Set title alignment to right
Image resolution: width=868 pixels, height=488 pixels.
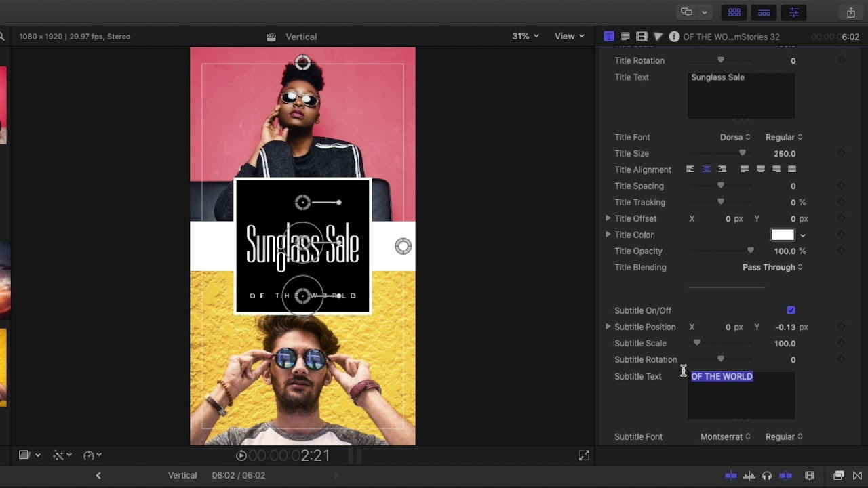[x=722, y=169]
